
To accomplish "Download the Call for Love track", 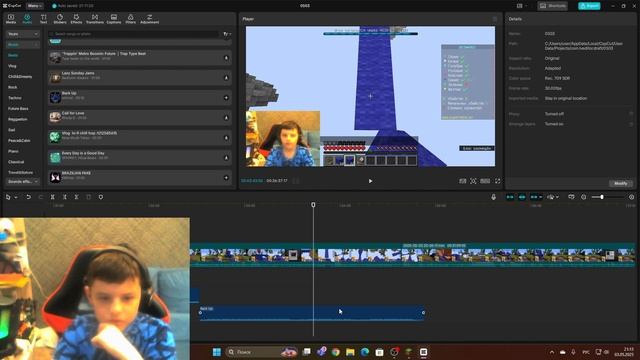I will (x=226, y=118).
